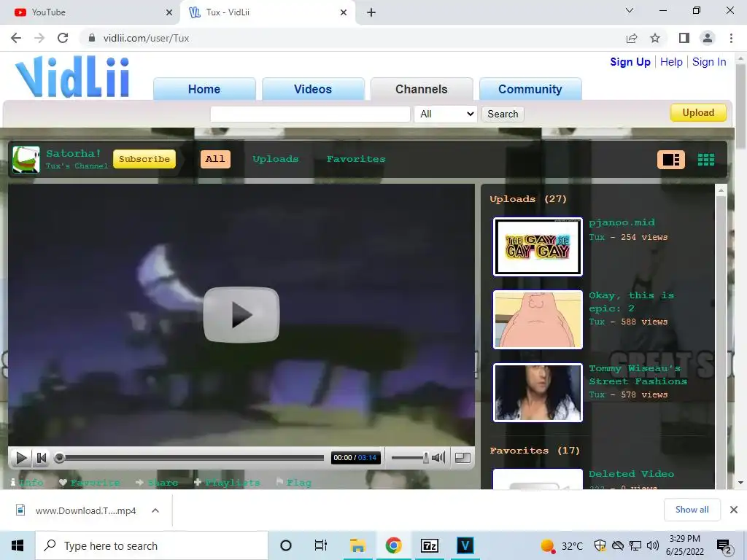Click the yellow Upload button

(698, 113)
